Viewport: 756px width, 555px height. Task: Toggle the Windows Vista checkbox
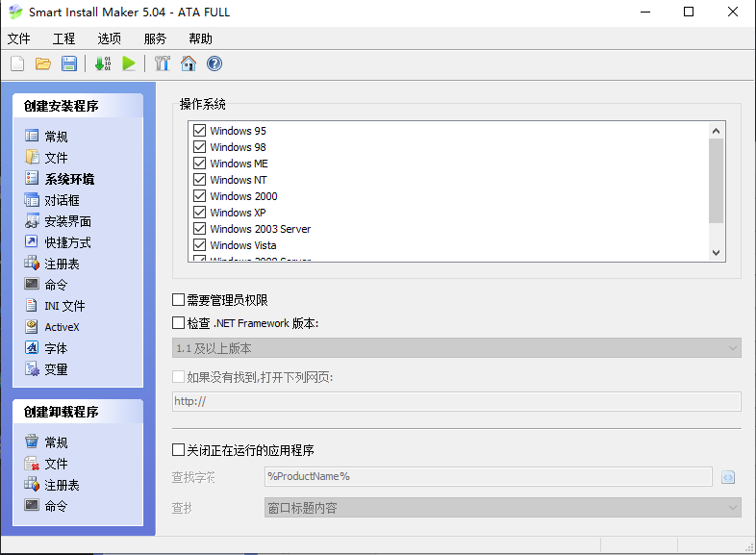click(x=199, y=245)
